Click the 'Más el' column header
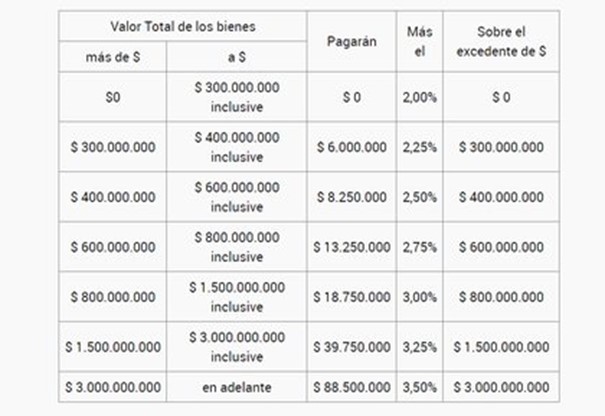This screenshot has width=605, height=416. [420, 41]
